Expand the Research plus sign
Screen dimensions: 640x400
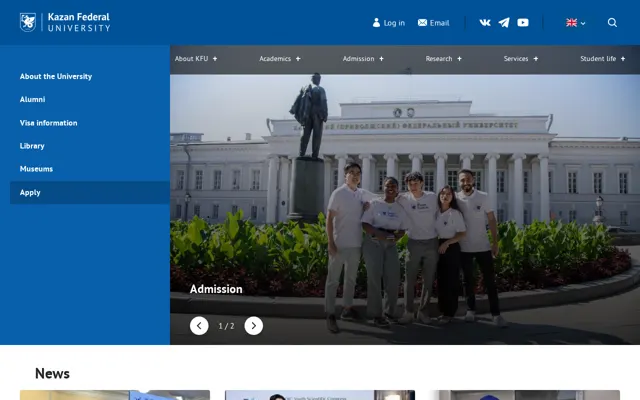click(x=459, y=59)
